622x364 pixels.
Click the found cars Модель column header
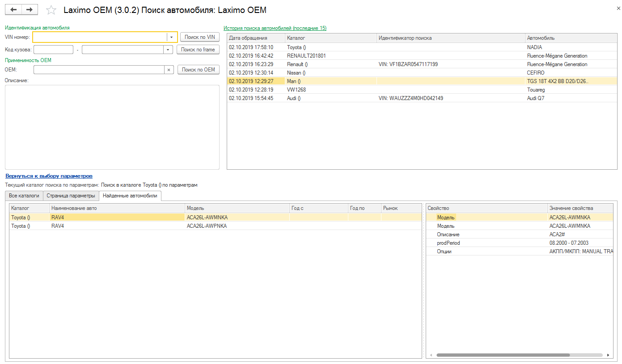237,208
